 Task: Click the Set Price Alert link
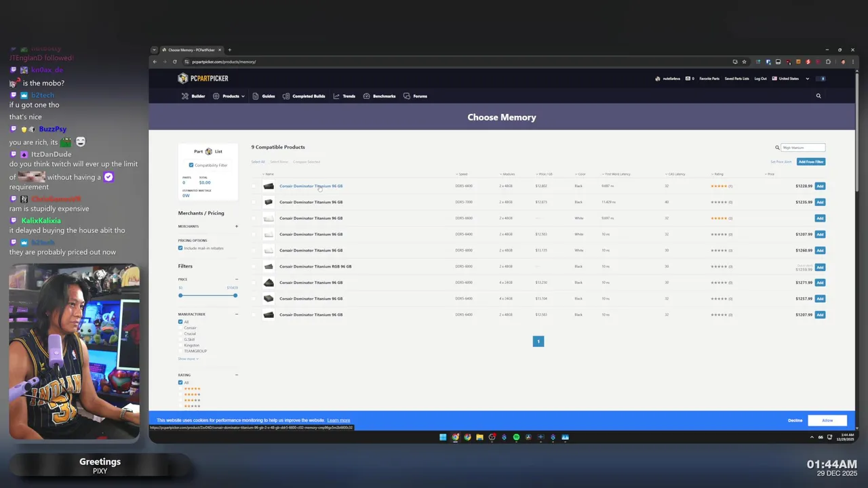pyautogui.click(x=781, y=162)
